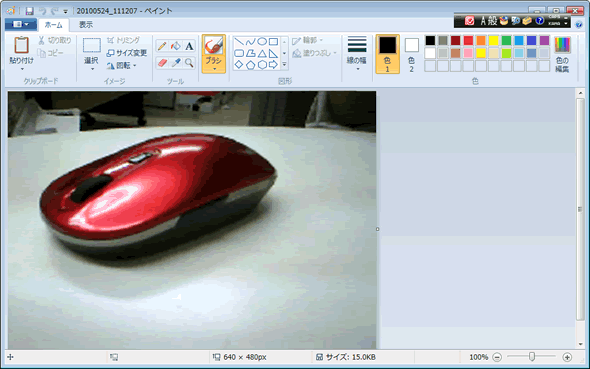Select the Text tool

coord(189,46)
